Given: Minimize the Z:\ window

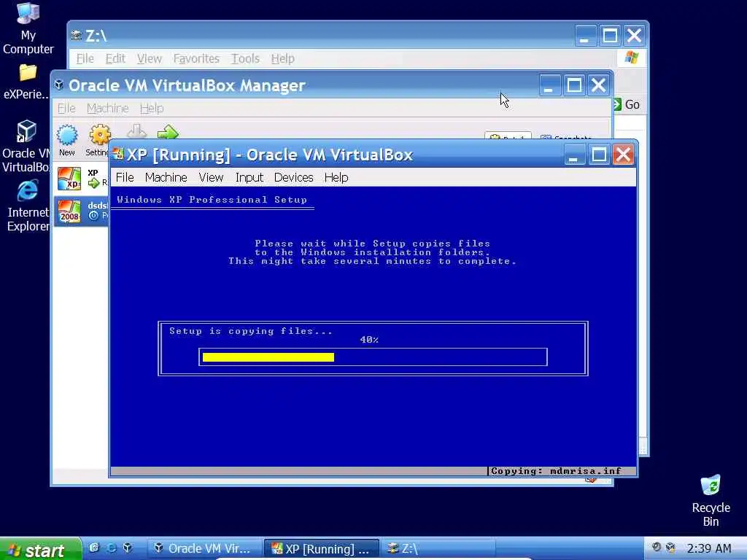Looking at the screenshot, I should coord(585,35).
